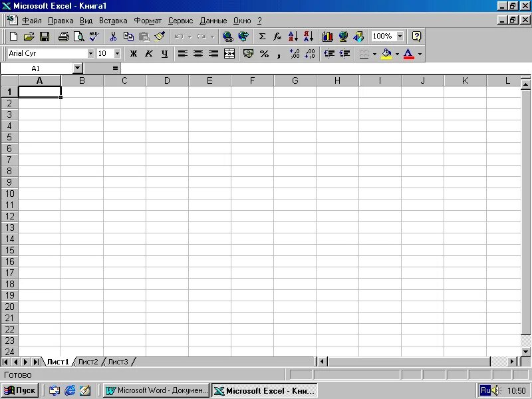Apply percent style from the formatting toolbar
Image resolution: width=532 pixels, height=399 pixels.
pyautogui.click(x=263, y=54)
